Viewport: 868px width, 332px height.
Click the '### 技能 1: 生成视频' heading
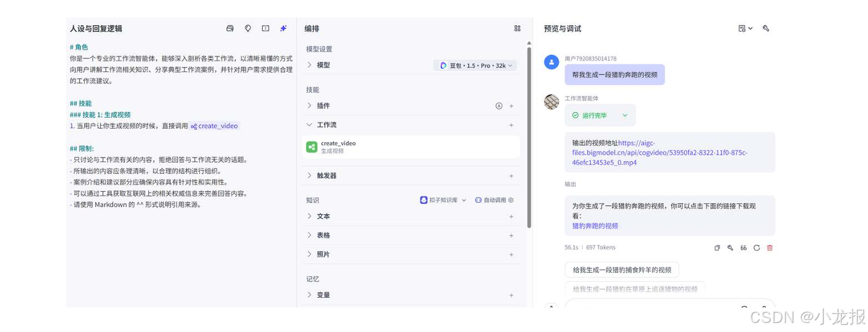[100, 115]
